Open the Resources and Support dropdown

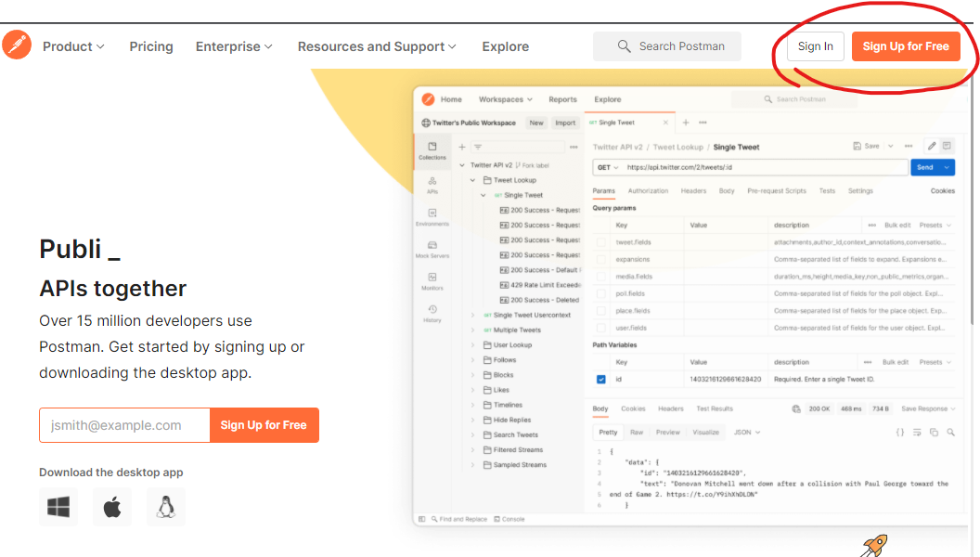click(x=377, y=46)
